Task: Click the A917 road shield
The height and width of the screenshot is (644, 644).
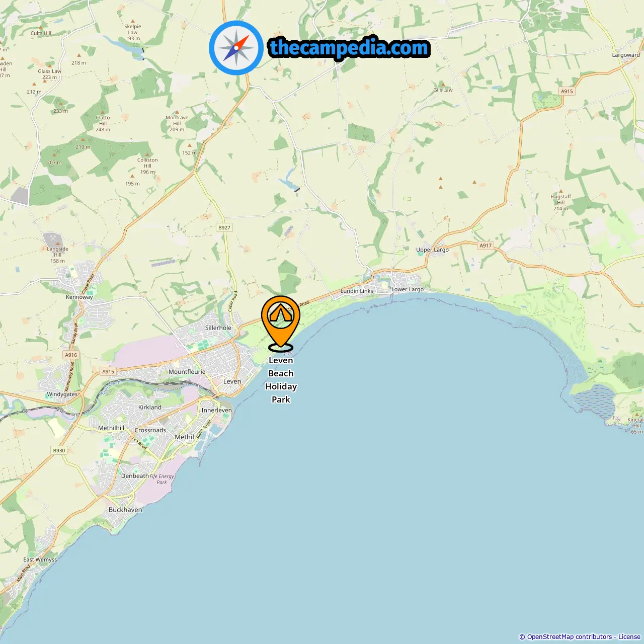Action: point(486,246)
